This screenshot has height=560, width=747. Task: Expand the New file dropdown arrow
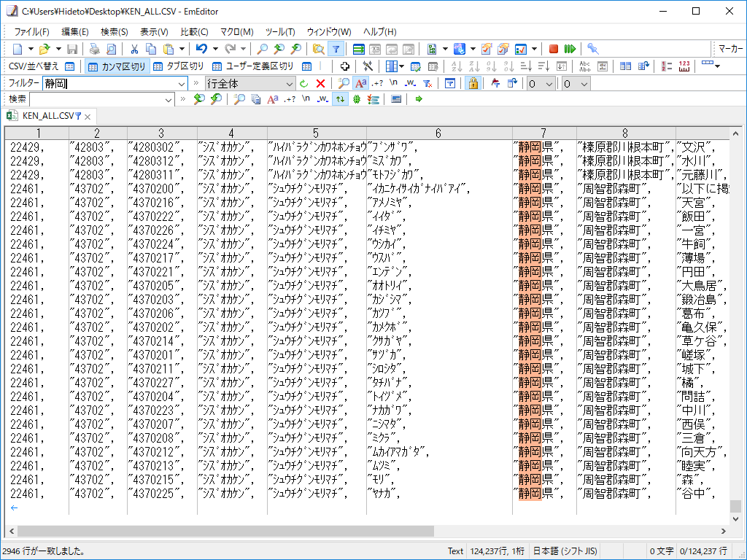coord(31,49)
